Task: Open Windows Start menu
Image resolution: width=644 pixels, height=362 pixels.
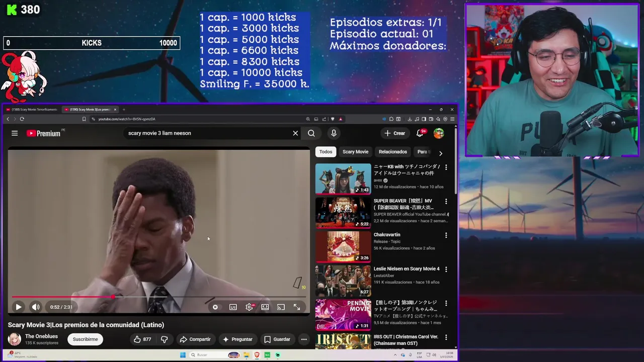Action: coord(183,355)
